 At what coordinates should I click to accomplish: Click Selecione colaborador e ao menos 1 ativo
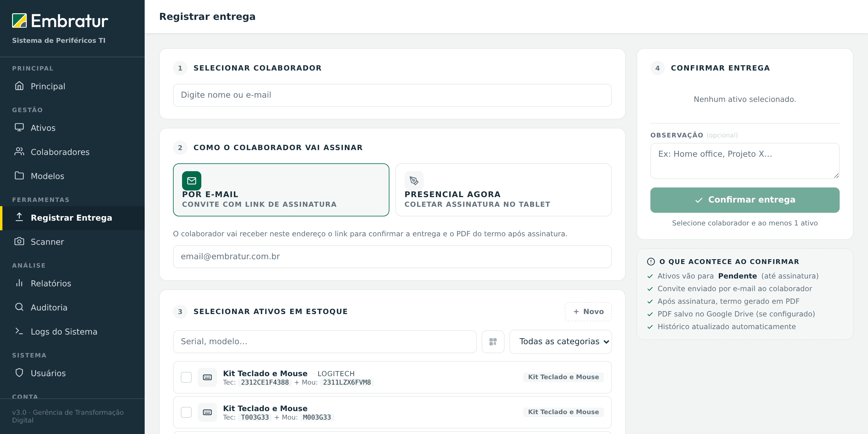(x=745, y=223)
